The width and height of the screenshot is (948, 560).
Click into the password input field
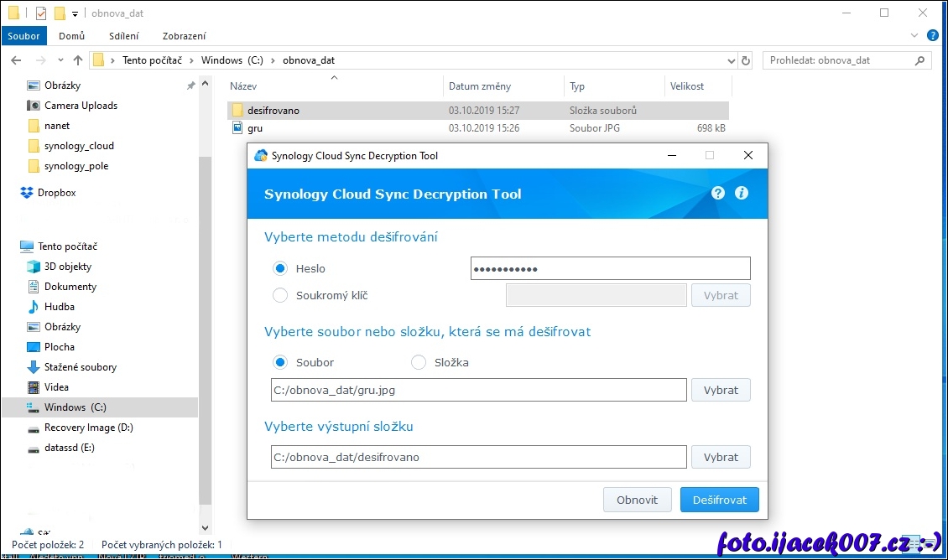pyautogui.click(x=610, y=268)
